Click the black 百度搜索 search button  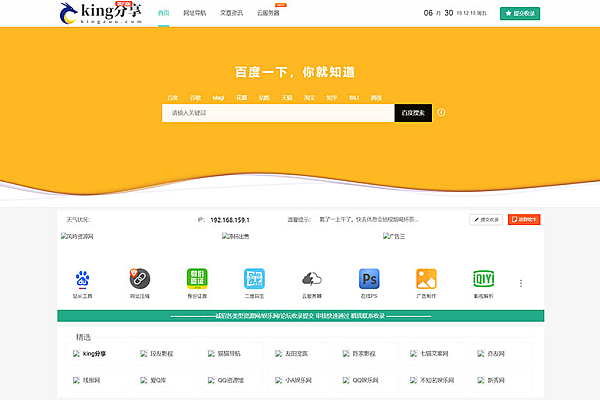[x=413, y=113]
